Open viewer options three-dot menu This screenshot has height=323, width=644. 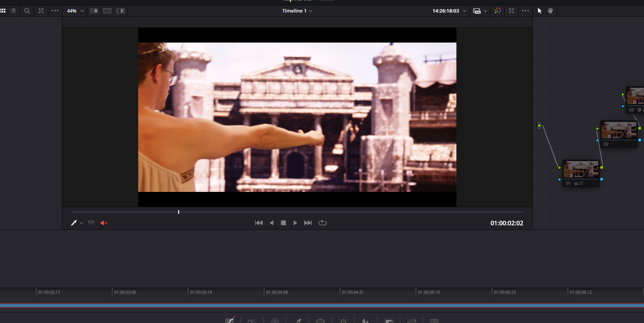point(526,11)
